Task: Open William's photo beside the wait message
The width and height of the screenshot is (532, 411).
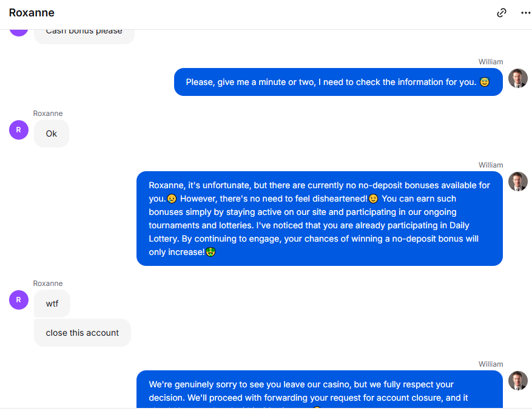Action: 518,78
